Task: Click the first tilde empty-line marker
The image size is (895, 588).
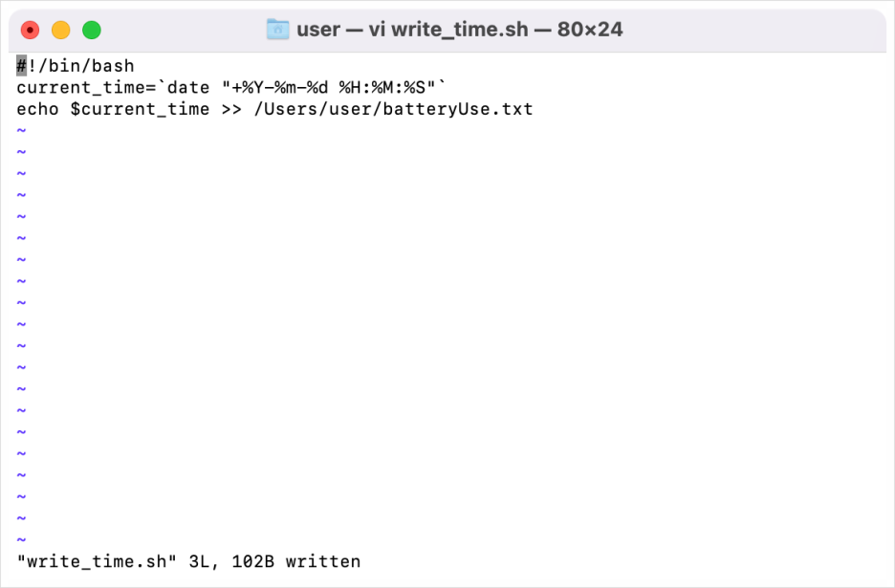Action: point(21,131)
